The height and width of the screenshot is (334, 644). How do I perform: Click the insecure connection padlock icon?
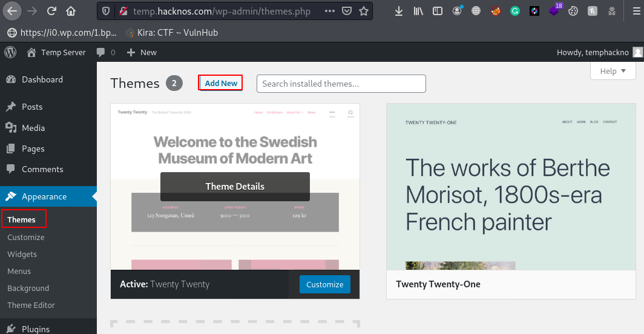click(x=123, y=11)
